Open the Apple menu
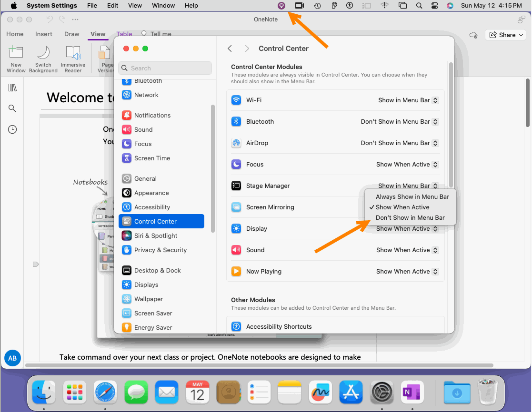The height and width of the screenshot is (412, 532). click(x=13, y=5)
